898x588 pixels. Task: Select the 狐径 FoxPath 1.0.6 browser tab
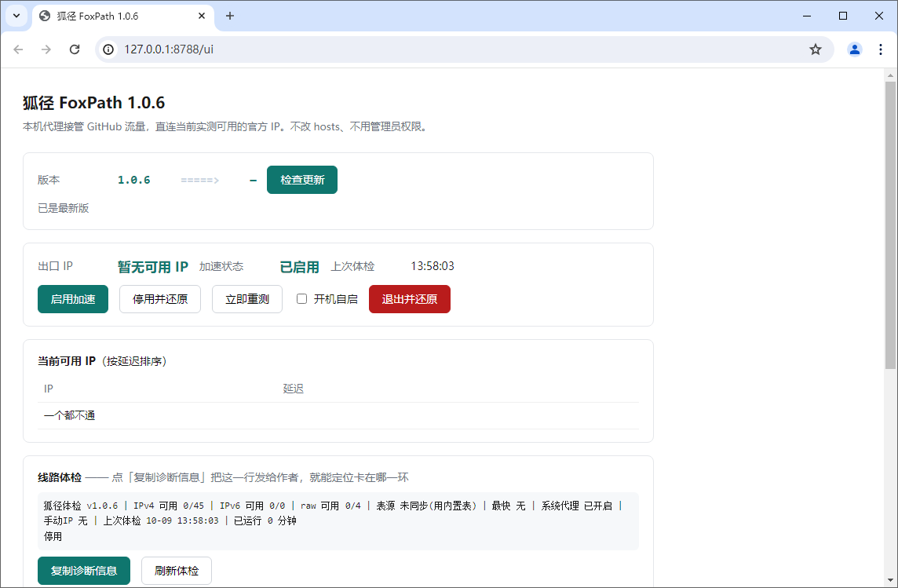point(123,17)
